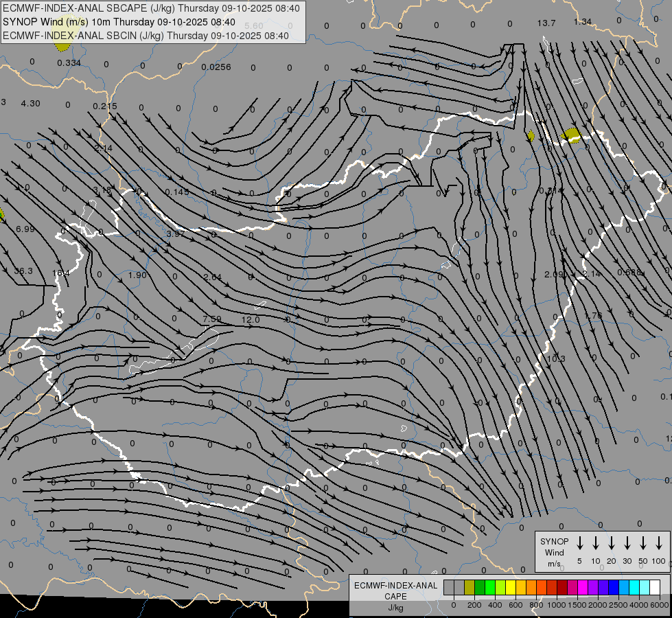The height and width of the screenshot is (618, 672).
Task: Click the 2.09 CAPE value on the map
Action: pos(554,274)
